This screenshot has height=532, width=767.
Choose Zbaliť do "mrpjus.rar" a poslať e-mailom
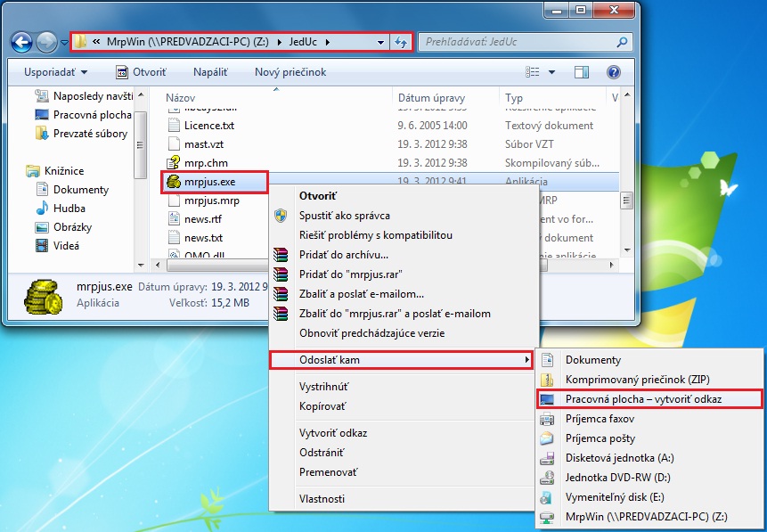click(x=404, y=313)
